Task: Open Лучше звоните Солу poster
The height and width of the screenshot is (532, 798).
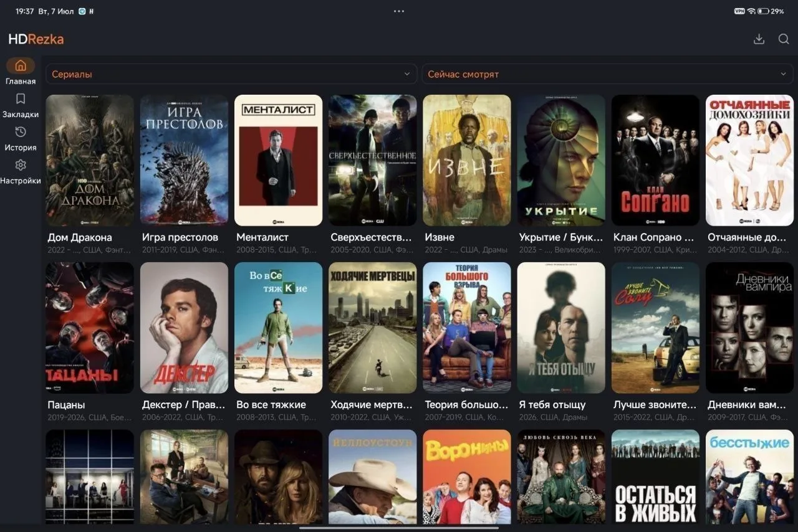Action: pos(655,328)
